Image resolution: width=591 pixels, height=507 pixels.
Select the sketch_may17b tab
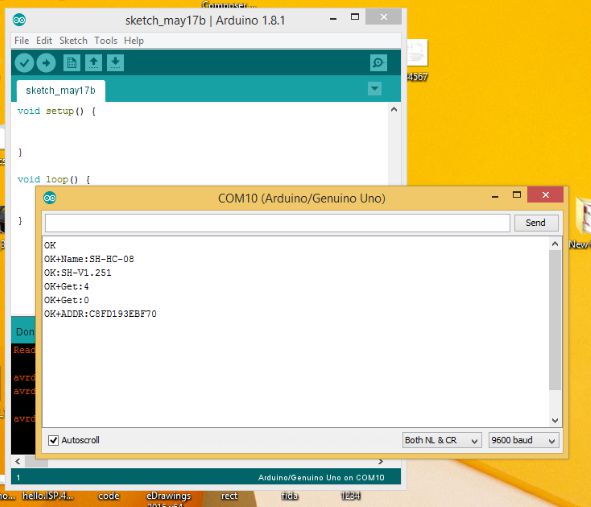[61, 90]
